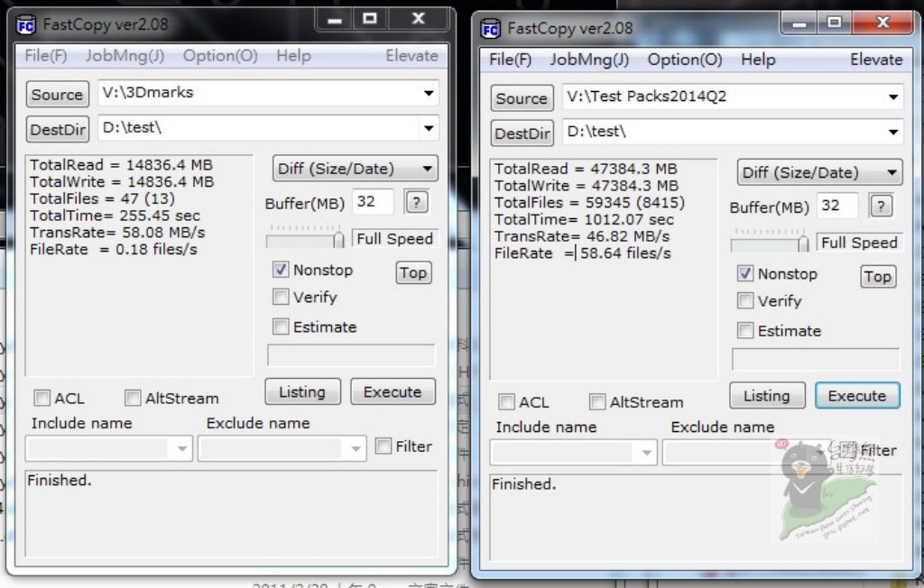Click Execute button in right window
Image resolution: width=924 pixels, height=588 pixels.
(857, 395)
